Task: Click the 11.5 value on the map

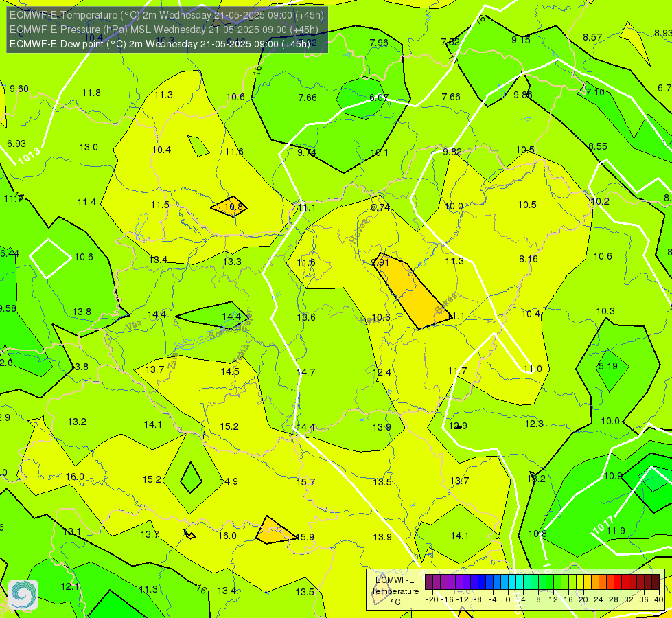Action: (x=160, y=205)
